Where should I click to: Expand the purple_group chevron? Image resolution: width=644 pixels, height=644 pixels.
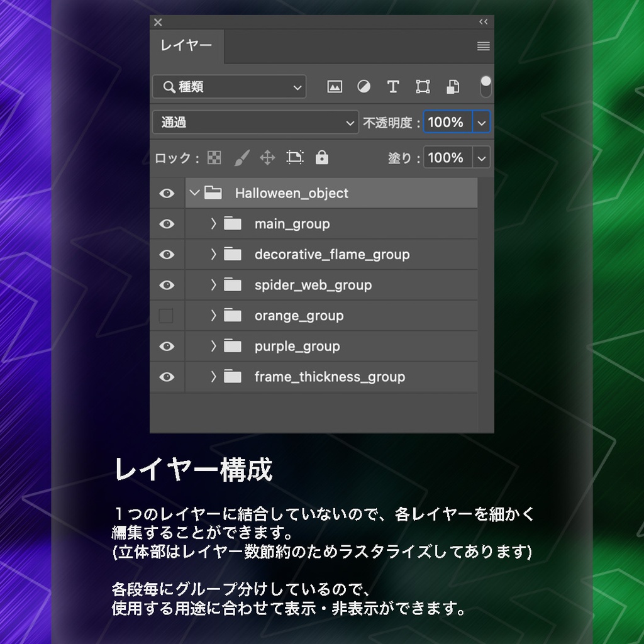click(214, 346)
